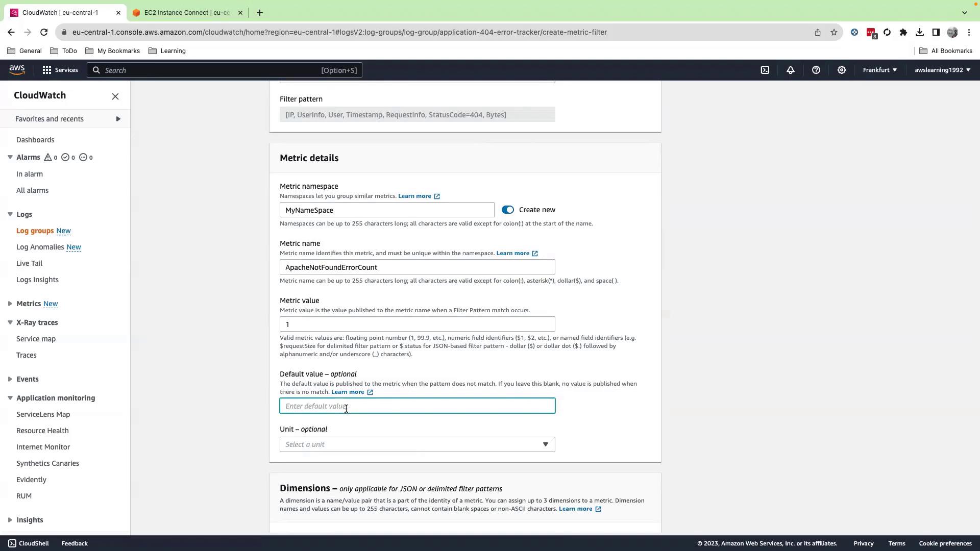980x551 pixels.
Task: Open a new browser tab
Action: (x=260, y=13)
